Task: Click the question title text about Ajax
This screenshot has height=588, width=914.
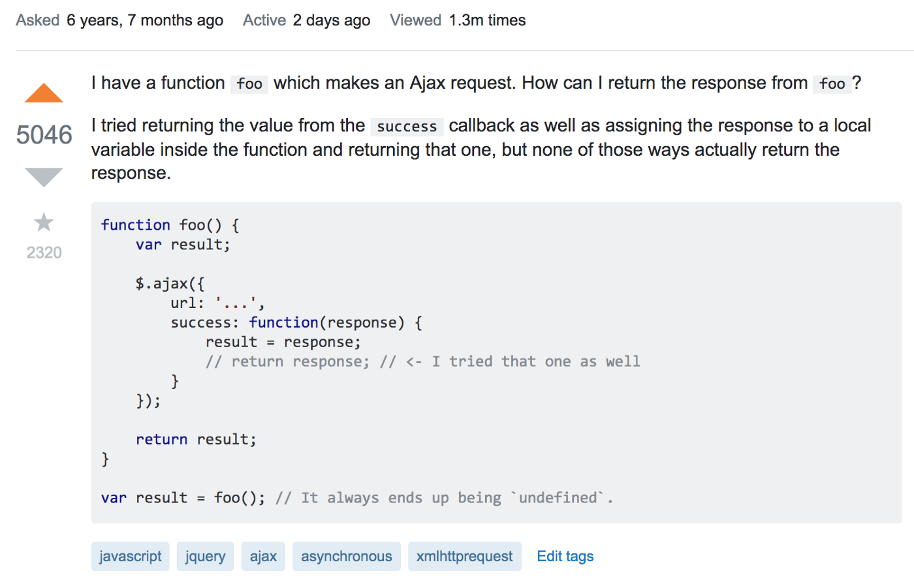Action: 457,83
